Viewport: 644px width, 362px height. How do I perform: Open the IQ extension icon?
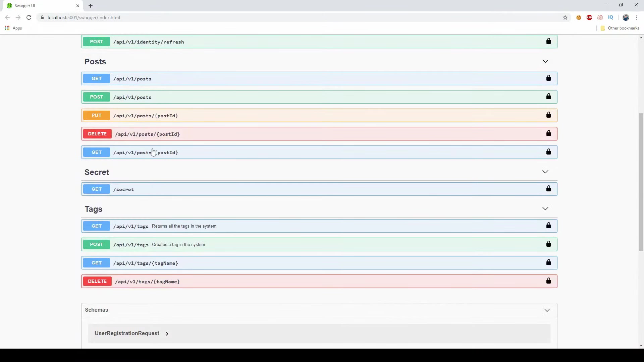tap(611, 17)
